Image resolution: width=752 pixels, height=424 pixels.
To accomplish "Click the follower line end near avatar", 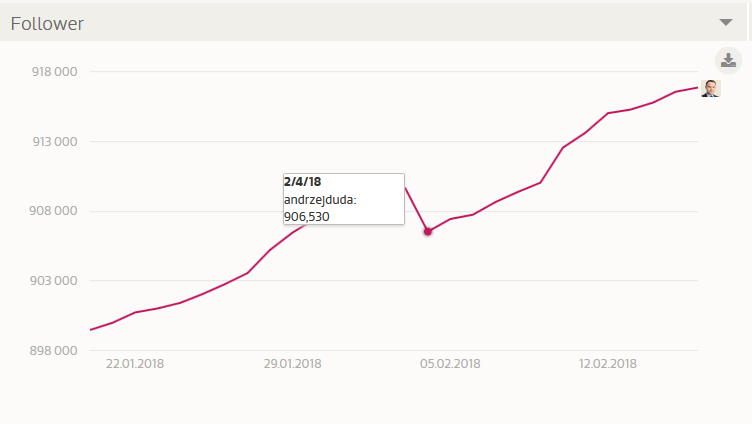I will point(696,88).
